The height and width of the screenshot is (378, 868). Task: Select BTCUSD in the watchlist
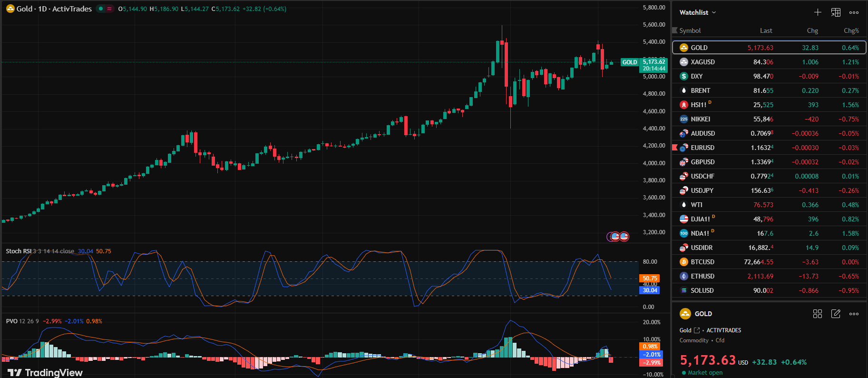click(702, 262)
